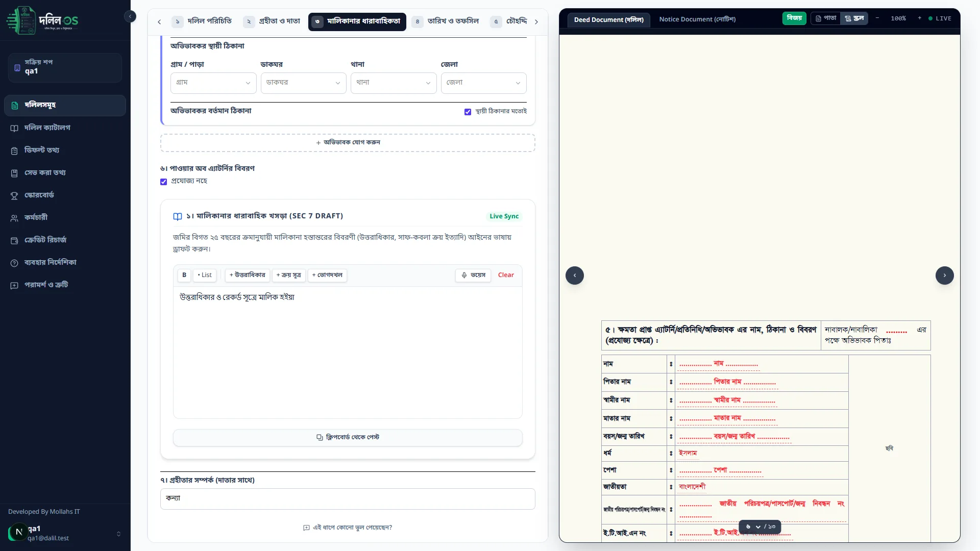Open page number selector dropdown
This screenshot has width=980, height=551.
click(x=758, y=527)
